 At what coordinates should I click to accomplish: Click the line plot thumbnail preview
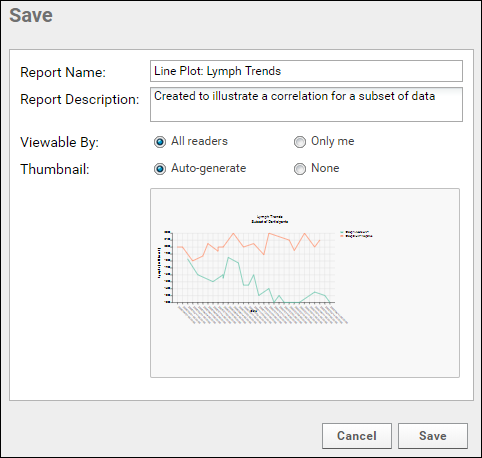coord(305,283)
